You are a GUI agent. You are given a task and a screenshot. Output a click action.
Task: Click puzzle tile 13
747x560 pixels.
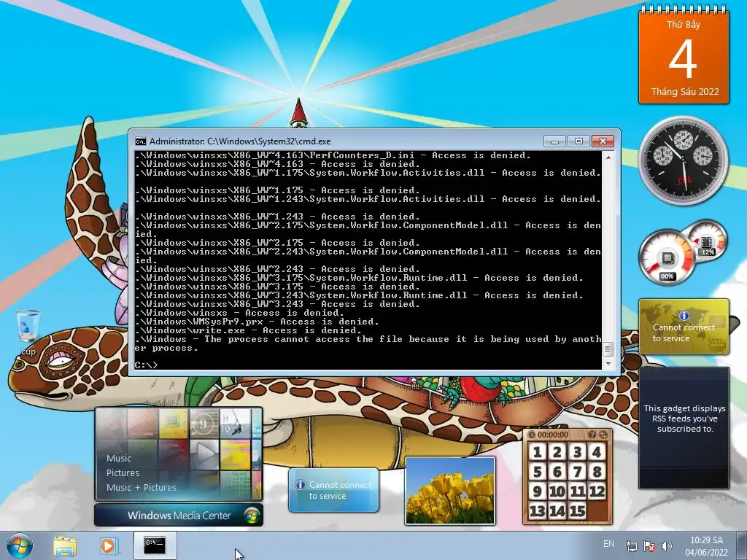pos(537,511)
